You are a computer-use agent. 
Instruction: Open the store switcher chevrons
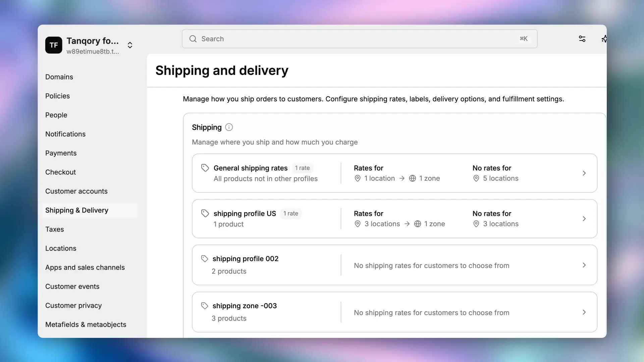(130, 45)
